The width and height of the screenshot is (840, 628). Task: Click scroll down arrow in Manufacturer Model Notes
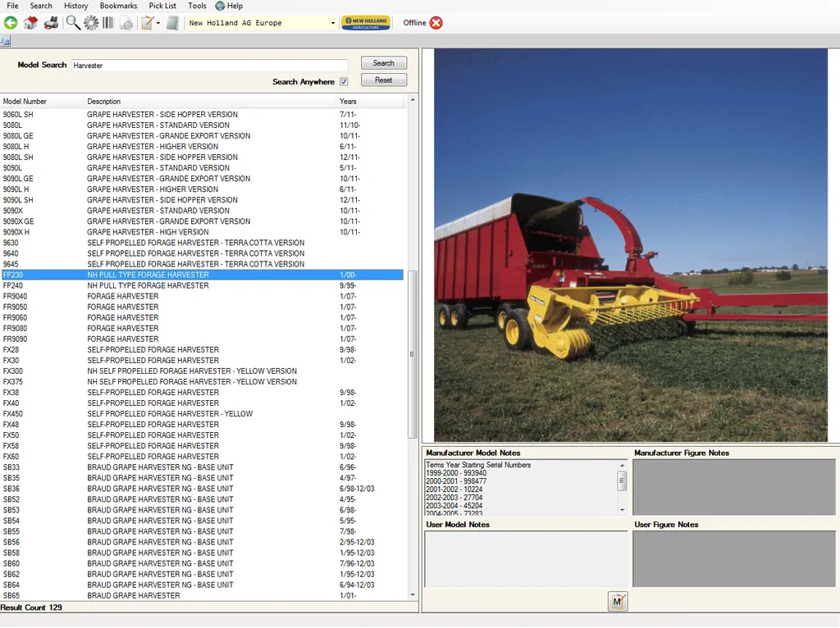[x=622, y=510]
